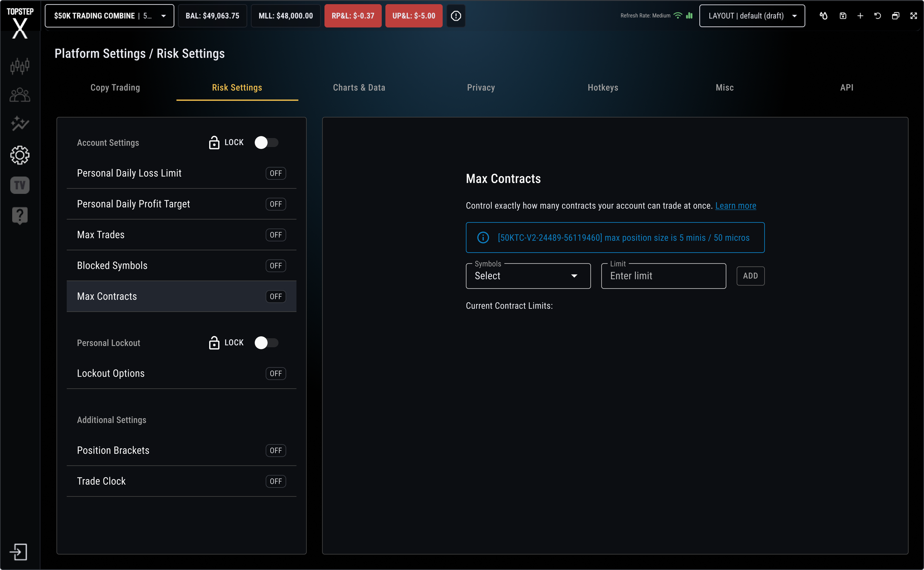The width and height of the screenshot is (924, 570).
Task: Open the candlestick chart trading view
Action: pos(20,66)
